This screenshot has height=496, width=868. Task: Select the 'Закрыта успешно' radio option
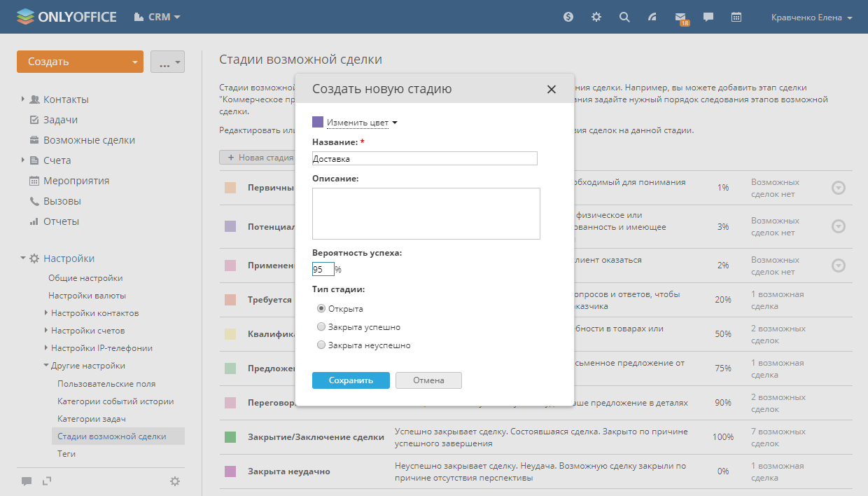[321, 326]
